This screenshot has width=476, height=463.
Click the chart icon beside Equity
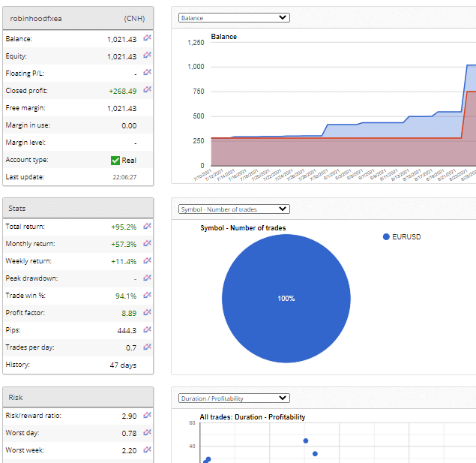coord(148,56)
